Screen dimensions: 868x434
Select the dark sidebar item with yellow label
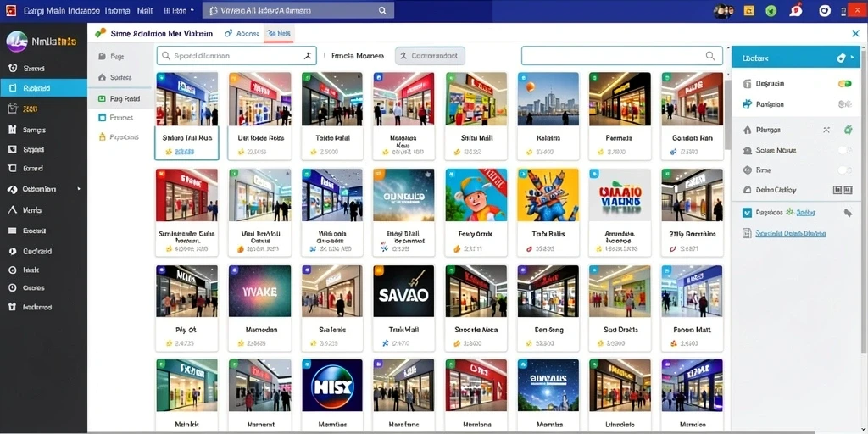(x=44, y=109)
